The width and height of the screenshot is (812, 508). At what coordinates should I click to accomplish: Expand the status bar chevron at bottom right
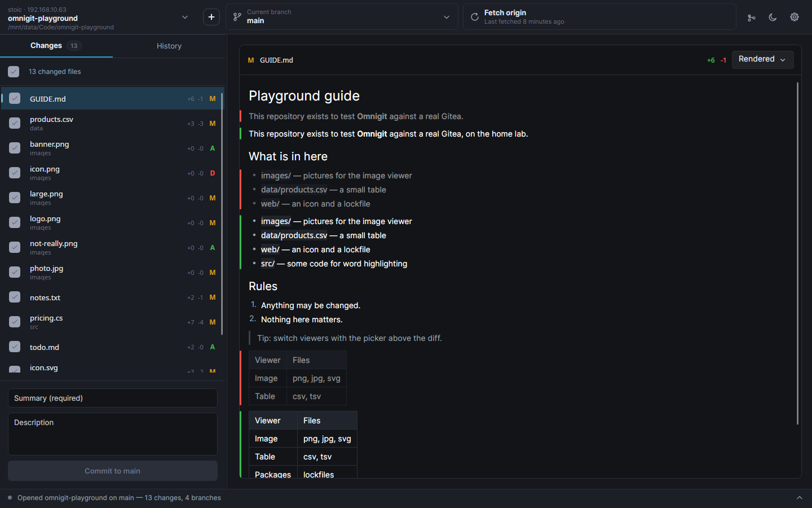799,498
